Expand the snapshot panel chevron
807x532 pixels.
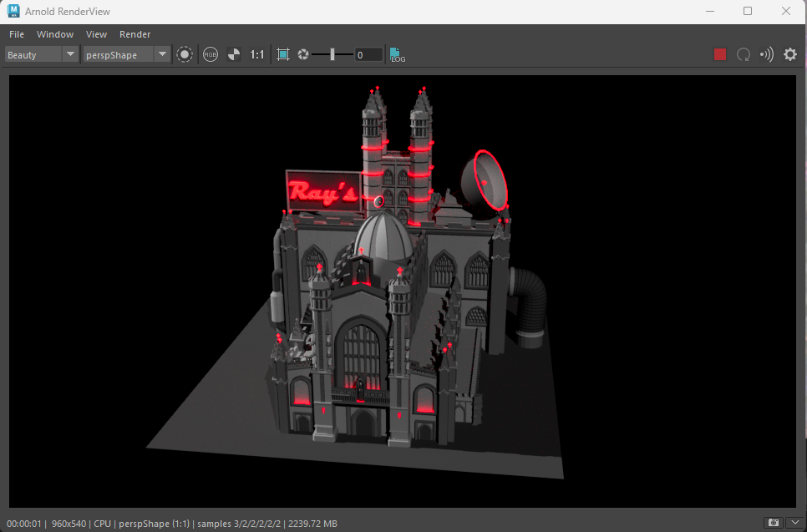795,523
